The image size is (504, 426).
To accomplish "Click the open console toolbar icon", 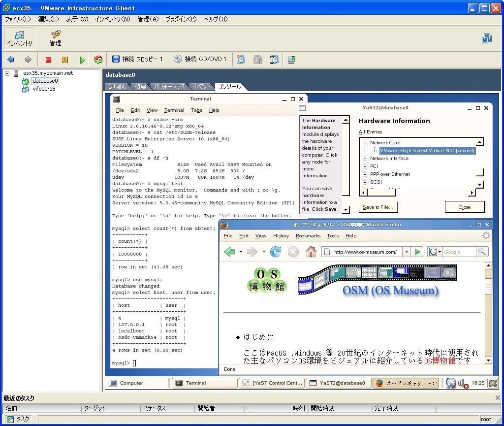I will (291, 60).
